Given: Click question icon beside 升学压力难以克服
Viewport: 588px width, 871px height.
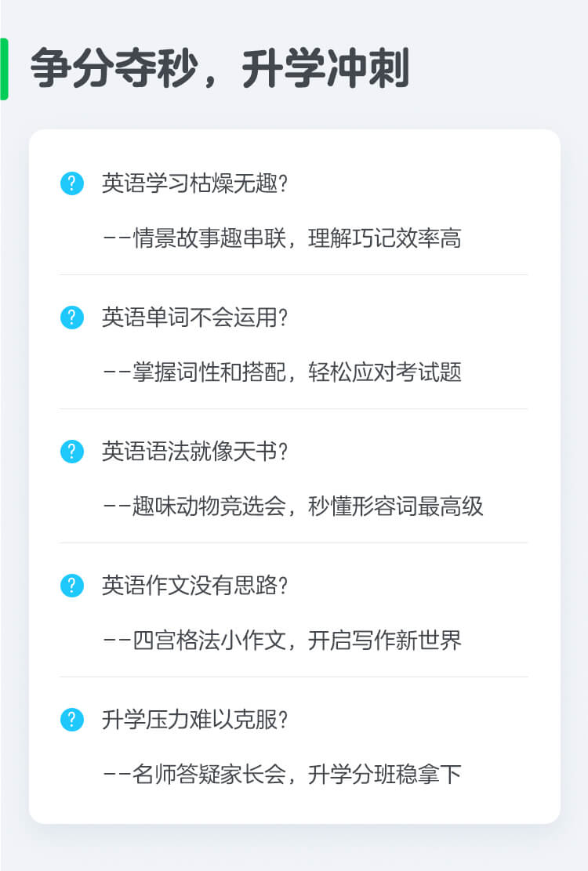Looking at the screenshot, I should click(x=71, y=720).
